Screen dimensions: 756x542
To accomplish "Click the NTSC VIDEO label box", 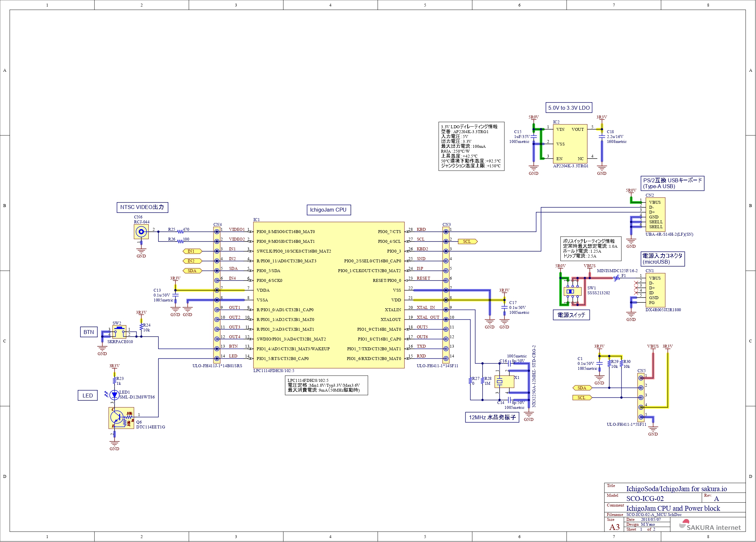I will point(142,207).
